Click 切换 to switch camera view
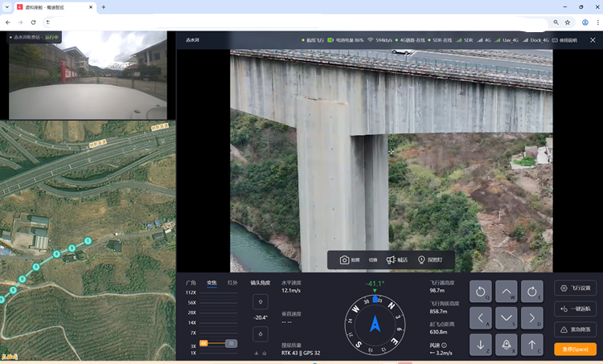Screen dimensions: 603x364 pos(373,260)
